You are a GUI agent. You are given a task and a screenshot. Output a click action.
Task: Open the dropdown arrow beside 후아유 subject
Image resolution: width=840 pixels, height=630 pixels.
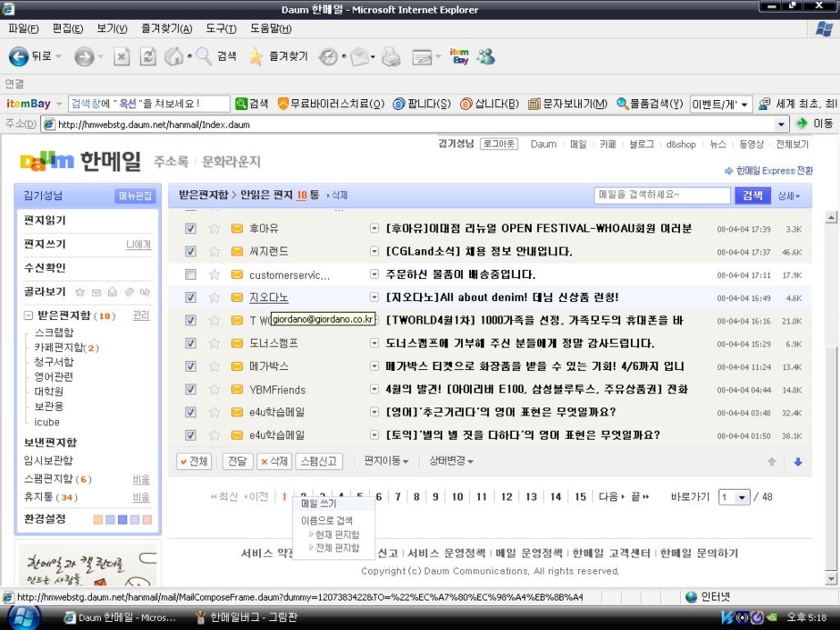[374, 229]
